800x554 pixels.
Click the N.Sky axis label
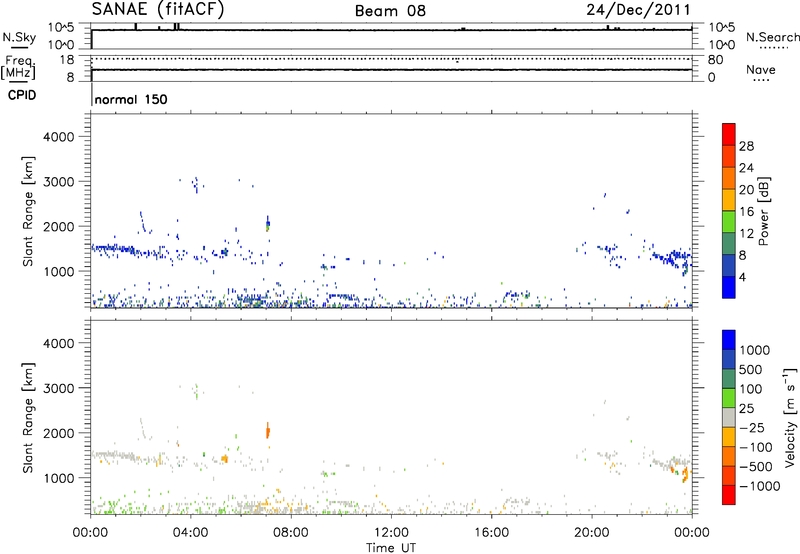(x=19, y=37)
